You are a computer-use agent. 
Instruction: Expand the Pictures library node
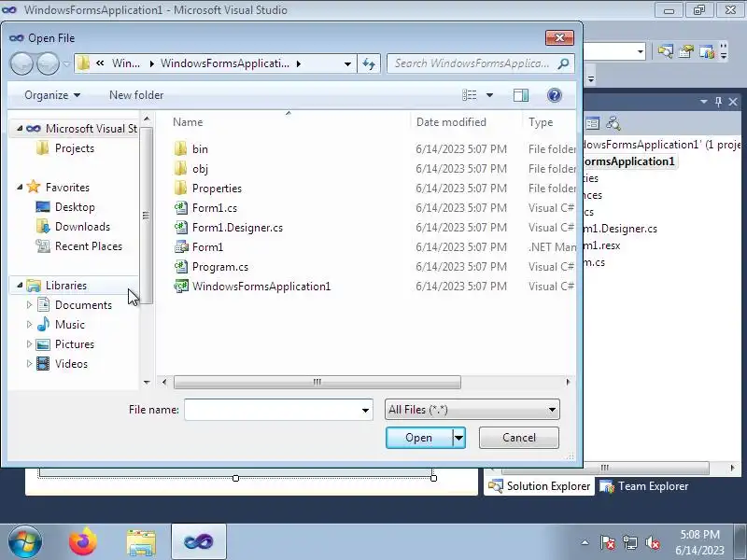coord(29,343)
